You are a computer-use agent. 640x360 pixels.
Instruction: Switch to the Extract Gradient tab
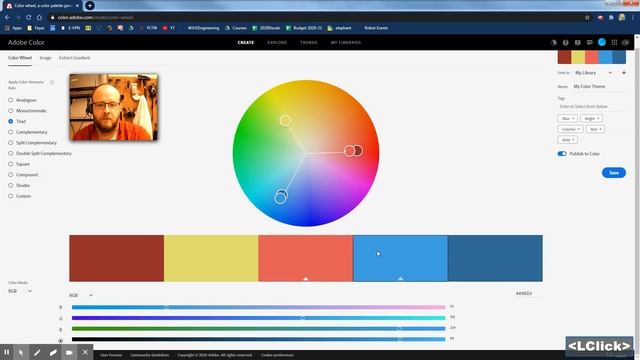coord(74,58)
